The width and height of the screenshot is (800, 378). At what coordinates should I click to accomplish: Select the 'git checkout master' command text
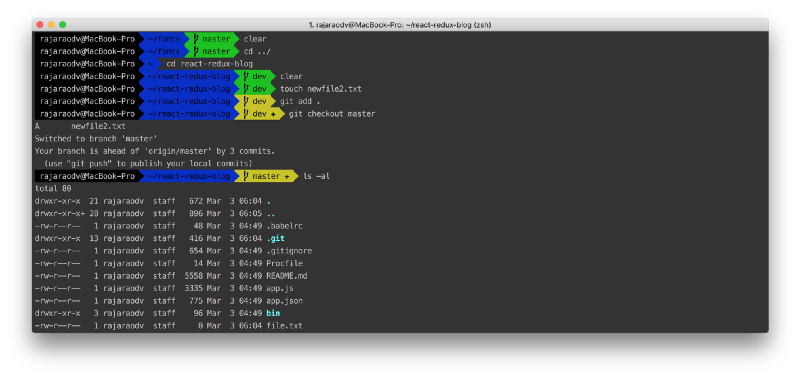(x=332, y=114)
